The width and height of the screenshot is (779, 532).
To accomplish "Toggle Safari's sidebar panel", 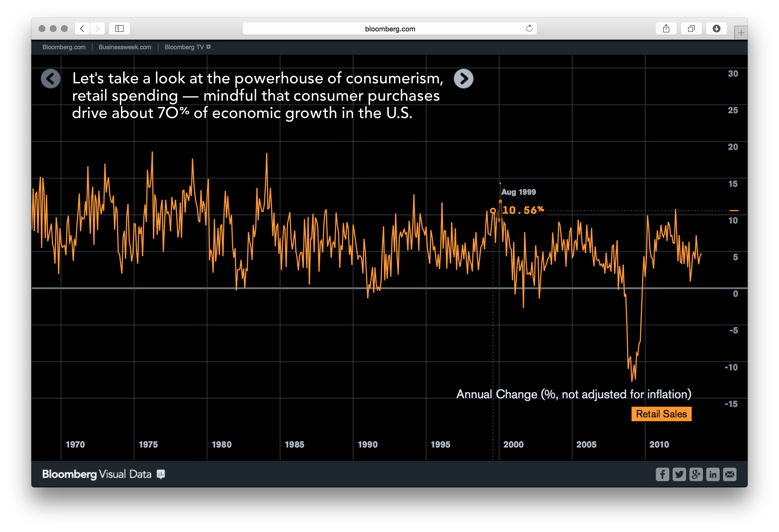I will point(119,29).
